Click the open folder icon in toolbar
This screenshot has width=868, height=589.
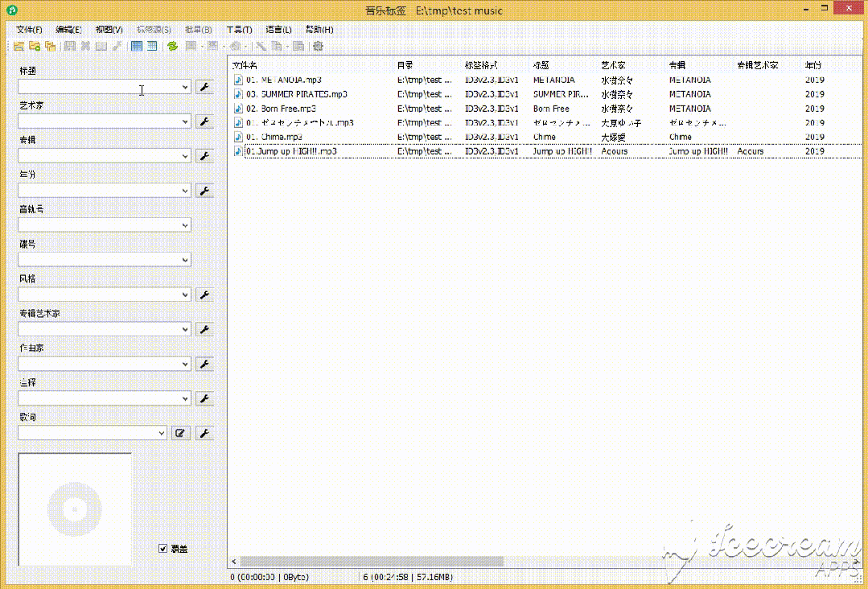pyautogui.click(x=18, y=46)
